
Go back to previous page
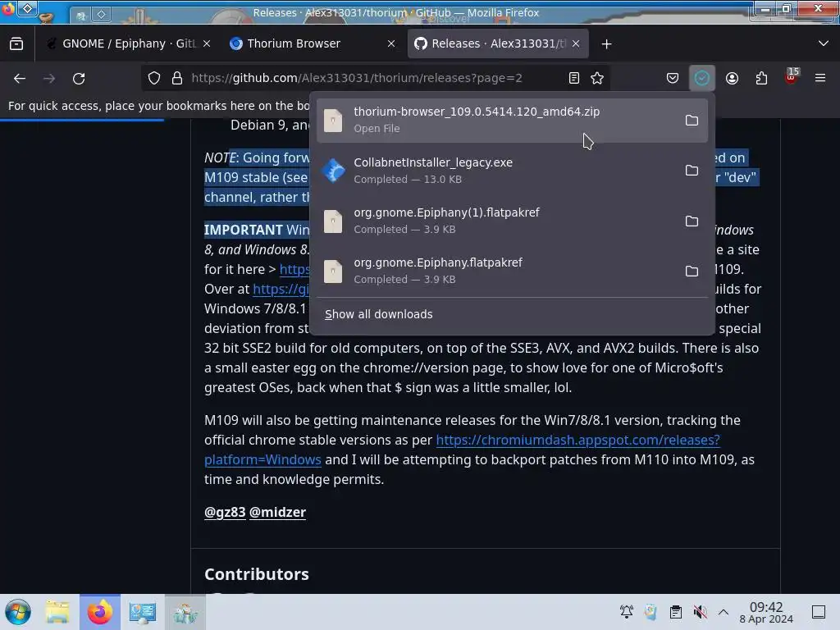click(x=20, y=78)
